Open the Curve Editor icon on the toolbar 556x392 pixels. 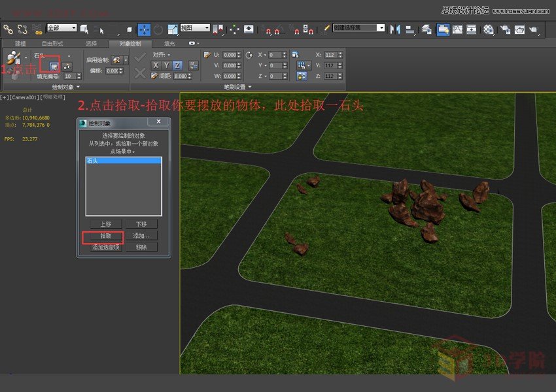457,29
